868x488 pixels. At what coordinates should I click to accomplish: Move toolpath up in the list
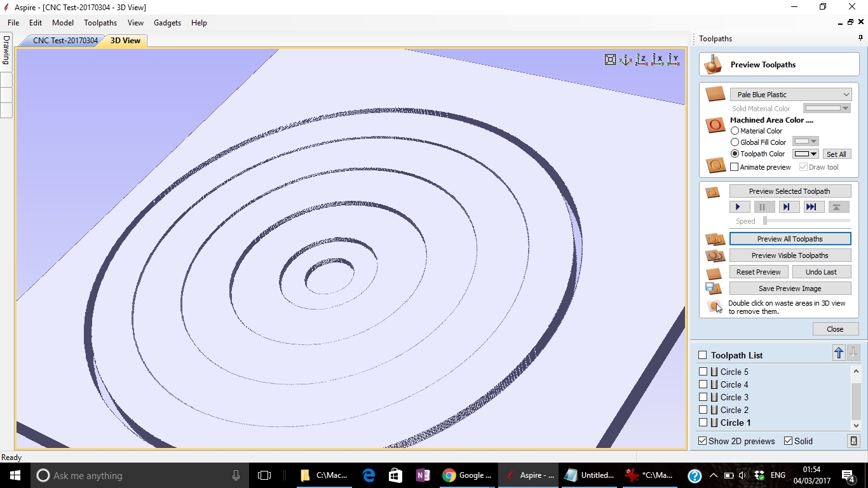coord(839,353)
